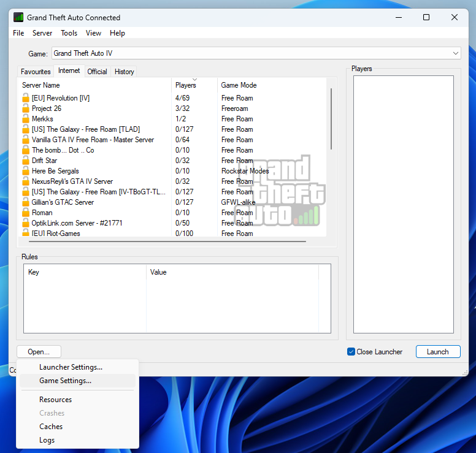Click the Open... button
The height and width of the screenshot is (453, 476).
coord(39,352)
